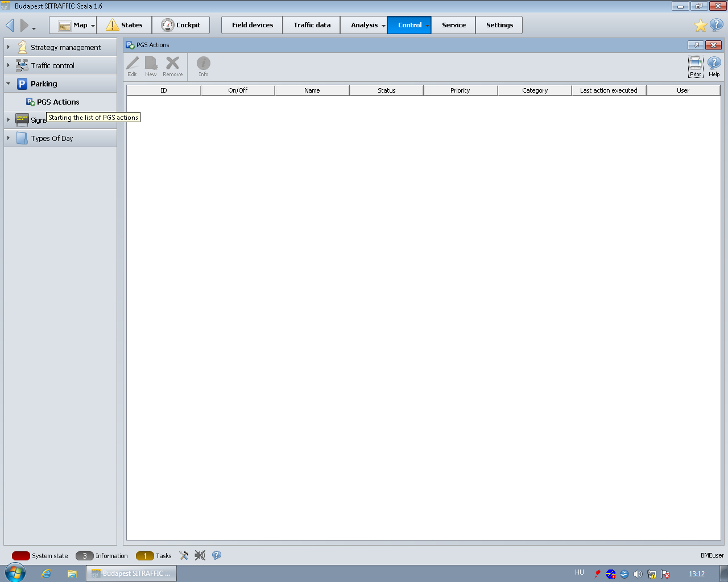
Task: Open the Analysis tab
Action: coord(364,25)
